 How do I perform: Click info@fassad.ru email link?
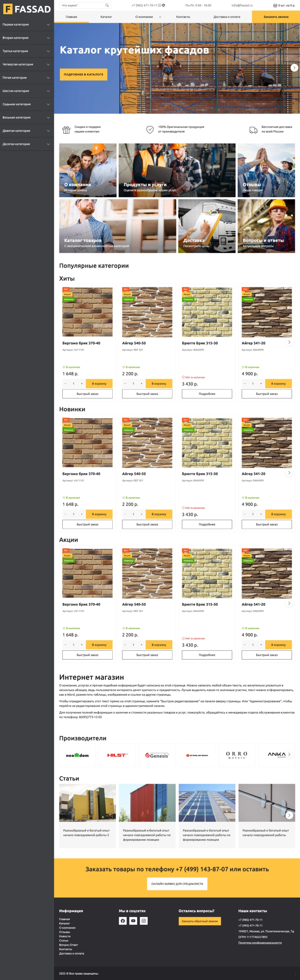tap(242, 5)
